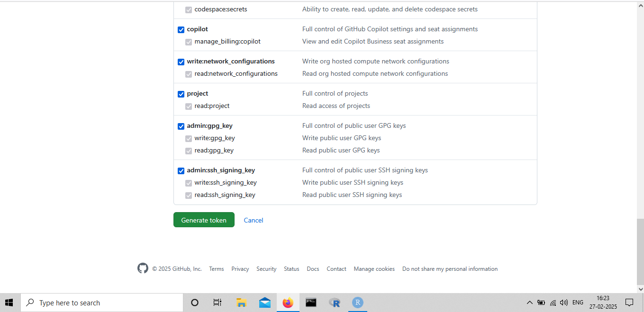The image size is (644, 312).
Task: Click the vertical page scrollbar thumb
Action: (x=640, y=251)
